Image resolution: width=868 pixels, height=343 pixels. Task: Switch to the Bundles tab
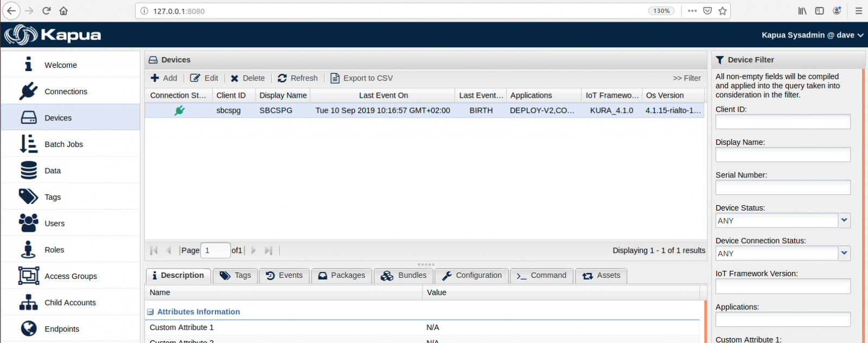pos(404,276)
